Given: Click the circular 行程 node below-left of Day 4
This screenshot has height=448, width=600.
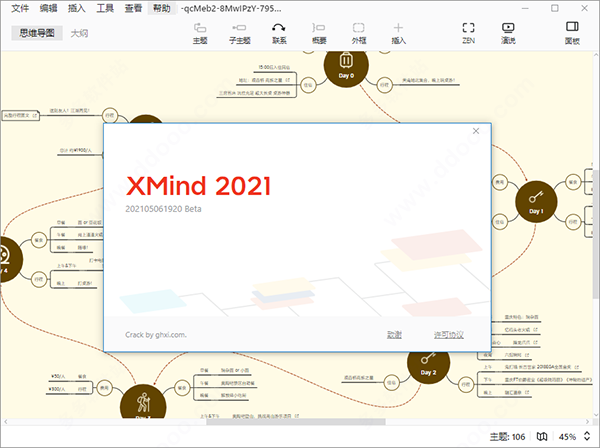Looking at the screenshot, I should click(39, 279).
